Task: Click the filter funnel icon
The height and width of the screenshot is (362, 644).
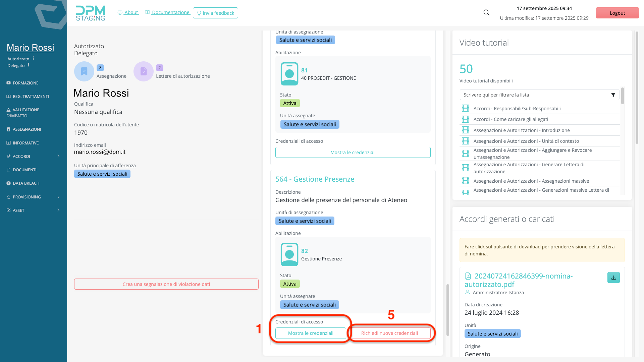Action: [x=613, y=95]
